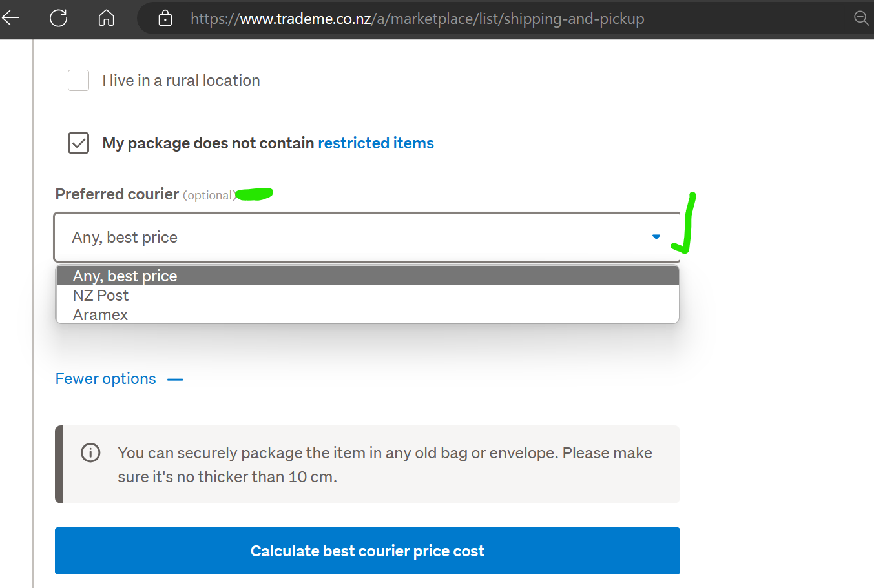
Task: Go back using the browser back arrow
Action: point(11,18)
